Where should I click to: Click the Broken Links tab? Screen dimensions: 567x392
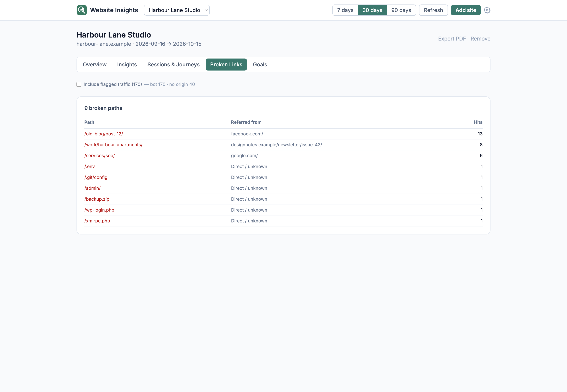226,65
